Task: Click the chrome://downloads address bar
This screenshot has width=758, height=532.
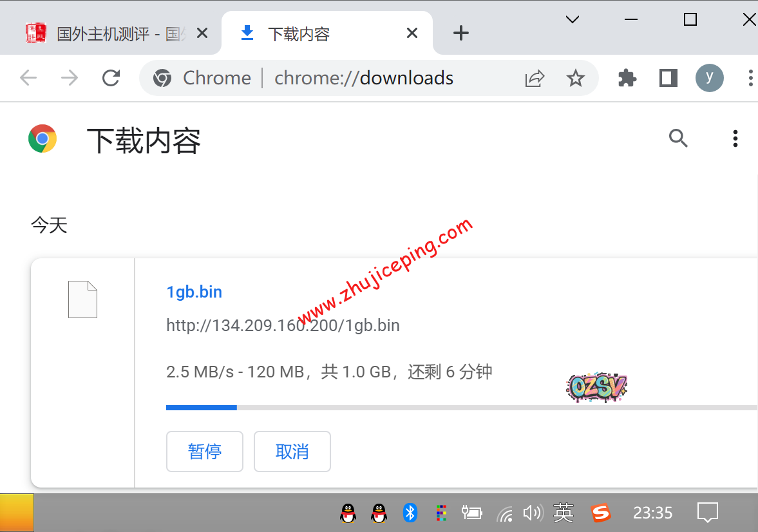Action: pos(364,78)
